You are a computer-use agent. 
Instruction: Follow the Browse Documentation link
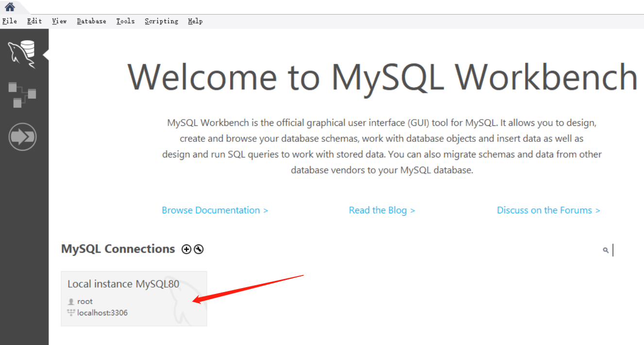(215, 210)
